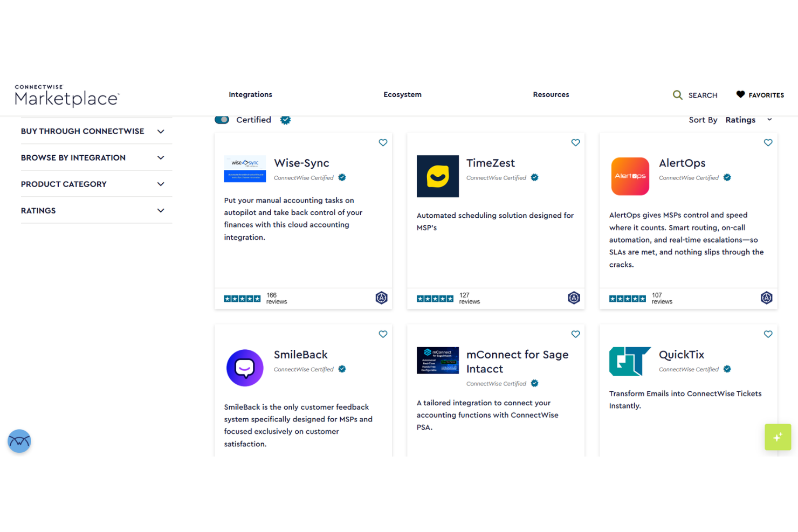
Task: Open the Integrations menu
Action: pos(250,94)
